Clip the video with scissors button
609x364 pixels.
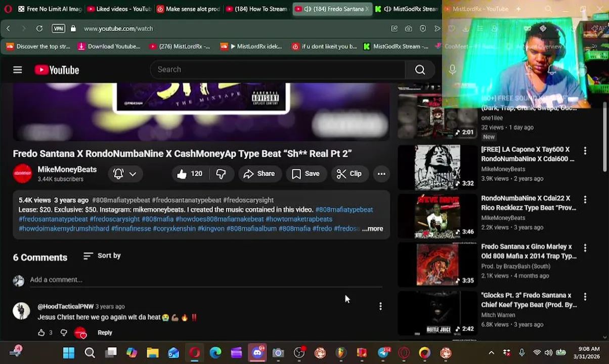click(349, 174)
